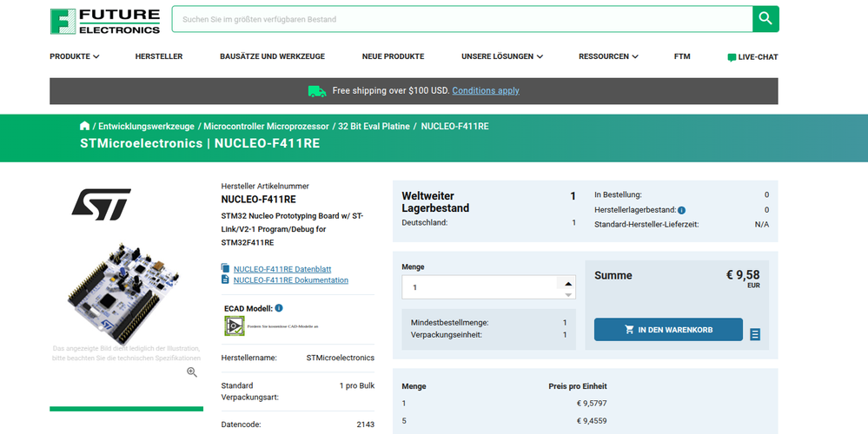Open the FTM menu item
The image size is (868, 434).
[x=682, y=56]
